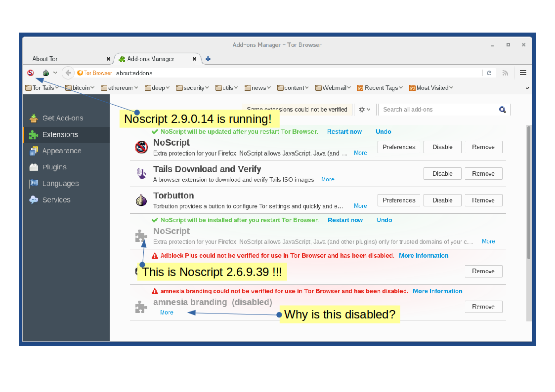Click More for pending NoScript install
This screenshot has height=392, width=555.
(x=488, y=241)
